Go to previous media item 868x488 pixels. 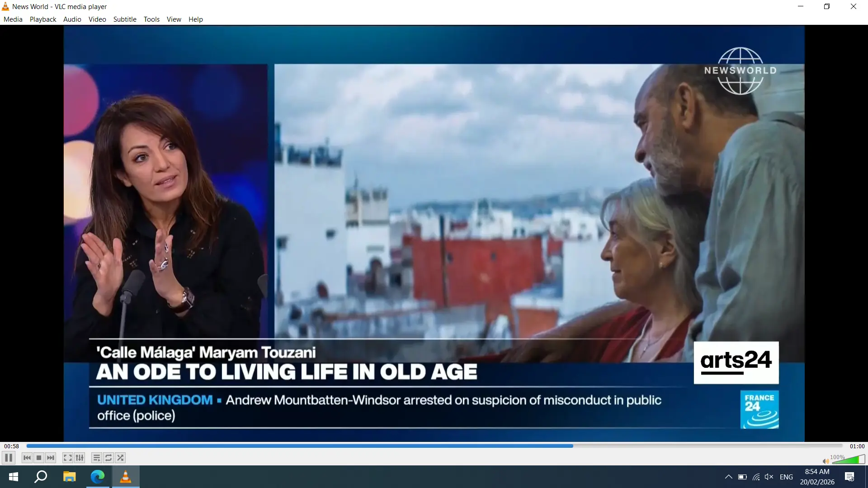click(x=27, y=458)
